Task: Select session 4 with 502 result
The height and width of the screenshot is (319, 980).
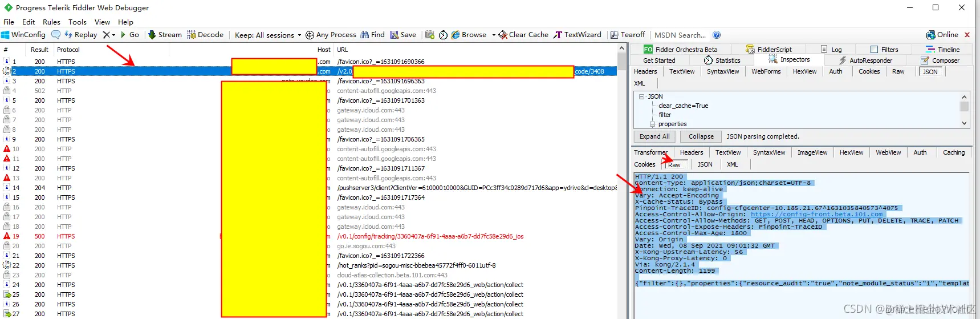Action: point(308,91)
